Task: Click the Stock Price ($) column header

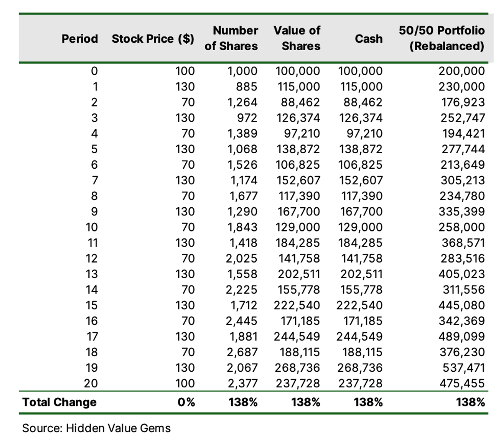Action: (153, 39)
